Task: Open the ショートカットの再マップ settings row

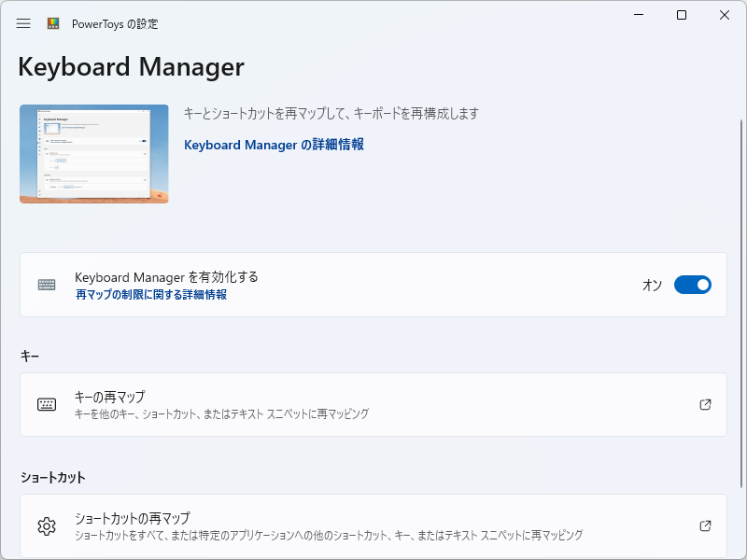Action: pos(373,525)
